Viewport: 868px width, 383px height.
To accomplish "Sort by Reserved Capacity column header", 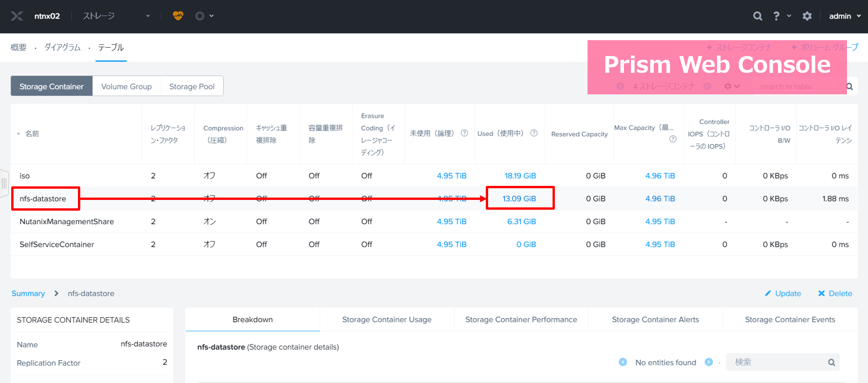I will tap(579, 134).
